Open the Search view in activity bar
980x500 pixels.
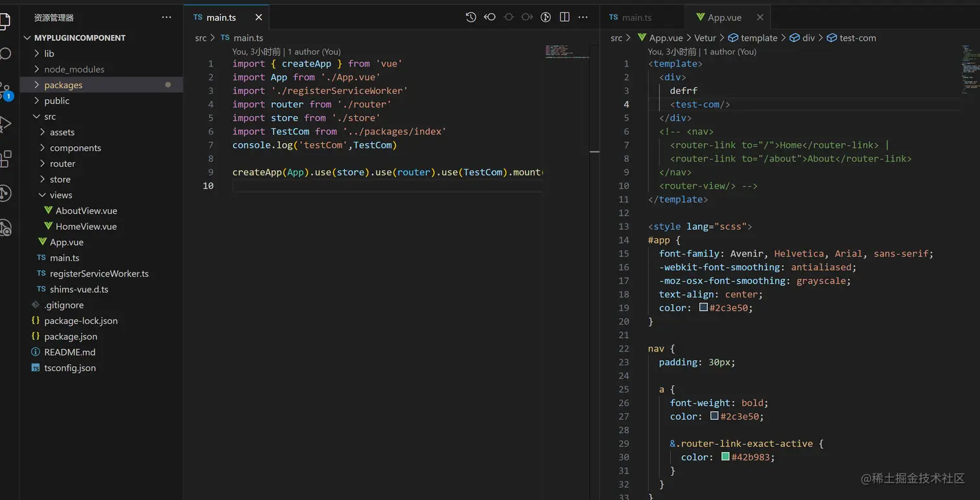[5, 54]
